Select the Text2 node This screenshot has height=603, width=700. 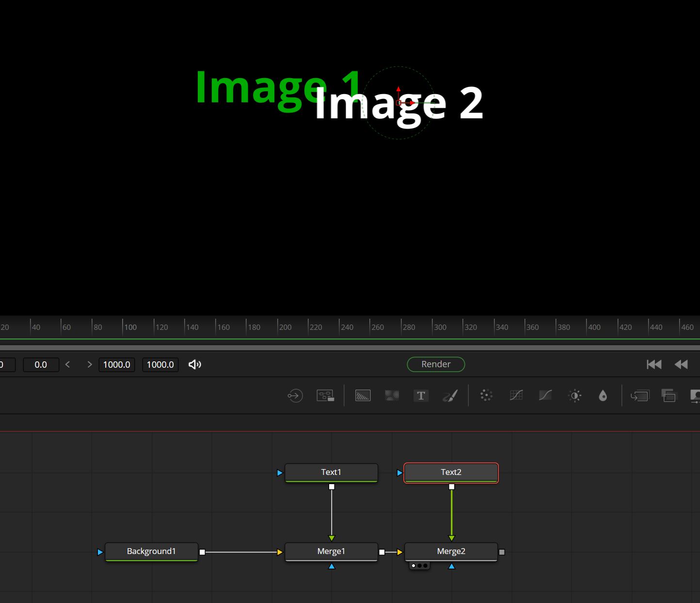coord(451,473)
